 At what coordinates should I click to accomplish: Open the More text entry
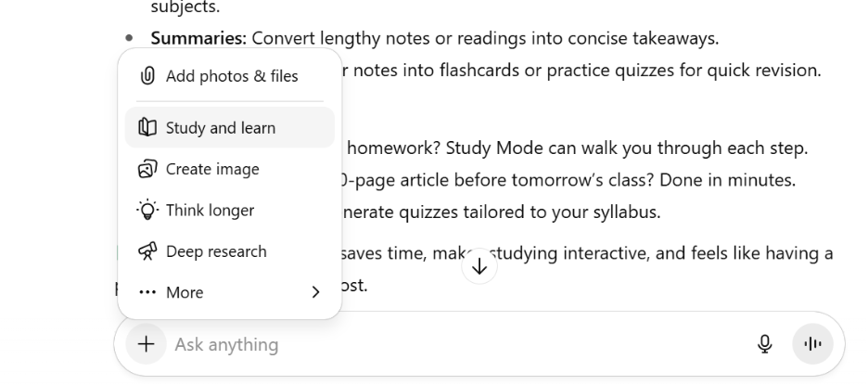tap(185, 292)
